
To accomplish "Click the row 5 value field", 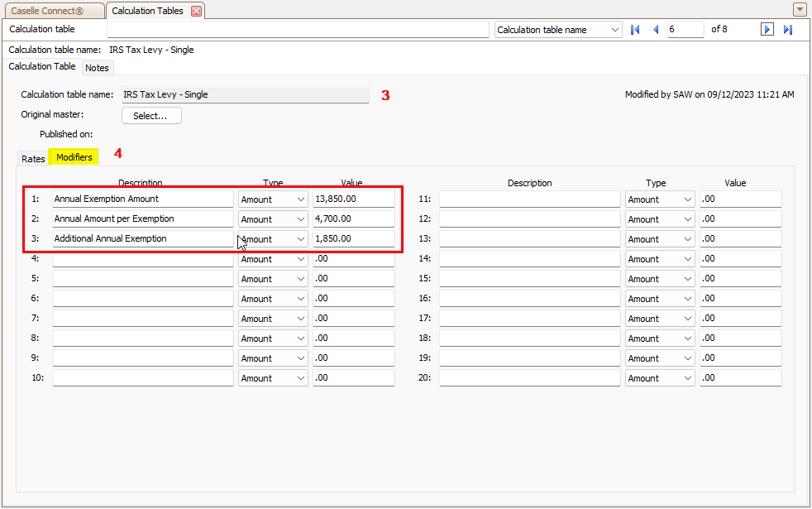I will point(354,278).
